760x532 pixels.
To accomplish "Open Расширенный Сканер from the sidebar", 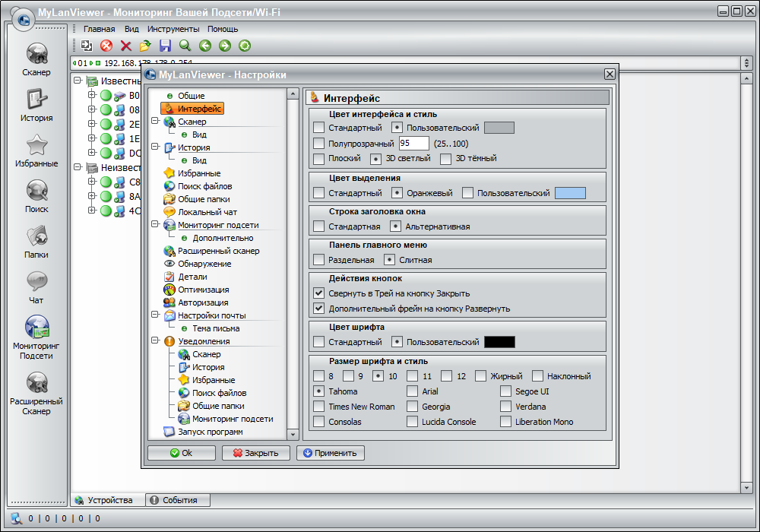I will (x=36, y=389).
